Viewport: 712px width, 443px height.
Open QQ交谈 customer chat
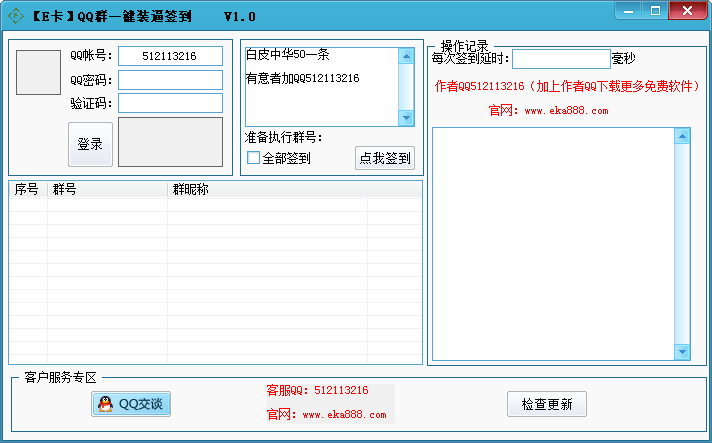pos(132,404)
